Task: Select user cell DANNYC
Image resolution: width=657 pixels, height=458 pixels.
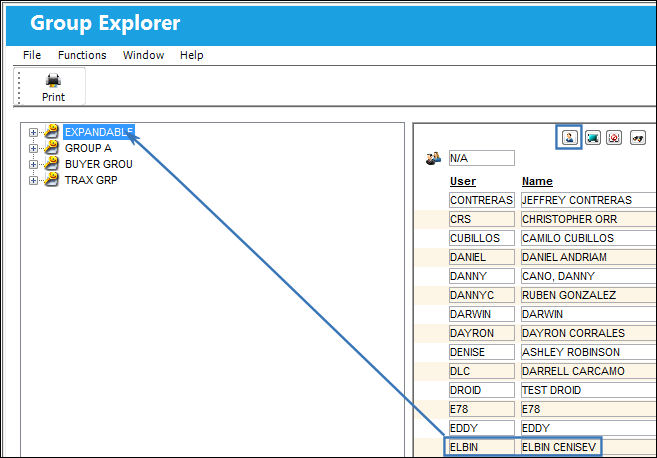Action: click(x=481, y=295)
